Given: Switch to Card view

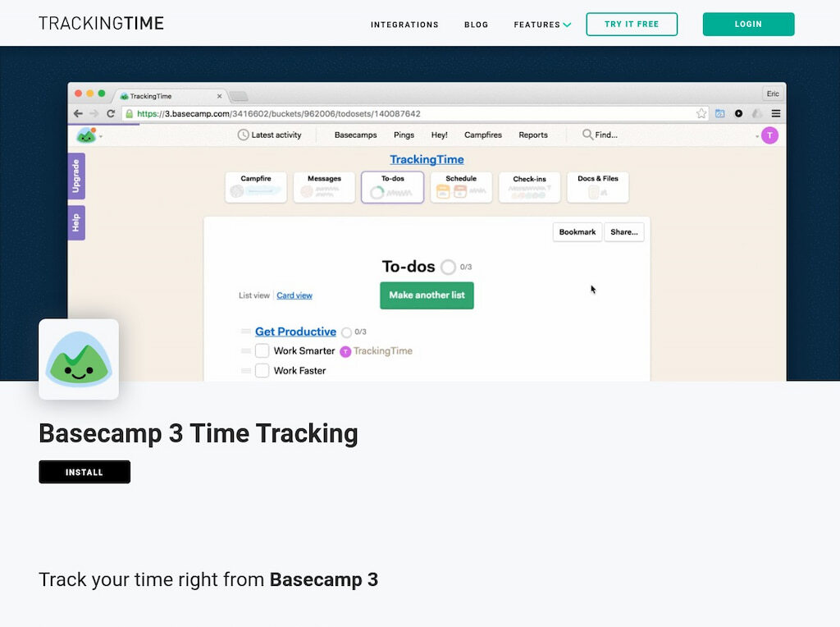Looking at the screenshot, I should pos(293,295).
